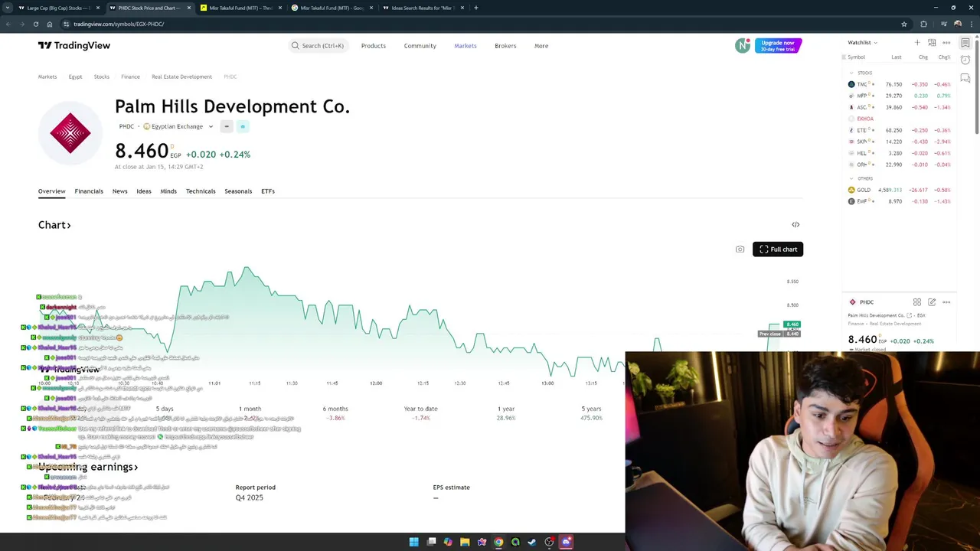Screen dimensions: 980x551
Task: Open Chrome from the taskbar
Action: 498,542
